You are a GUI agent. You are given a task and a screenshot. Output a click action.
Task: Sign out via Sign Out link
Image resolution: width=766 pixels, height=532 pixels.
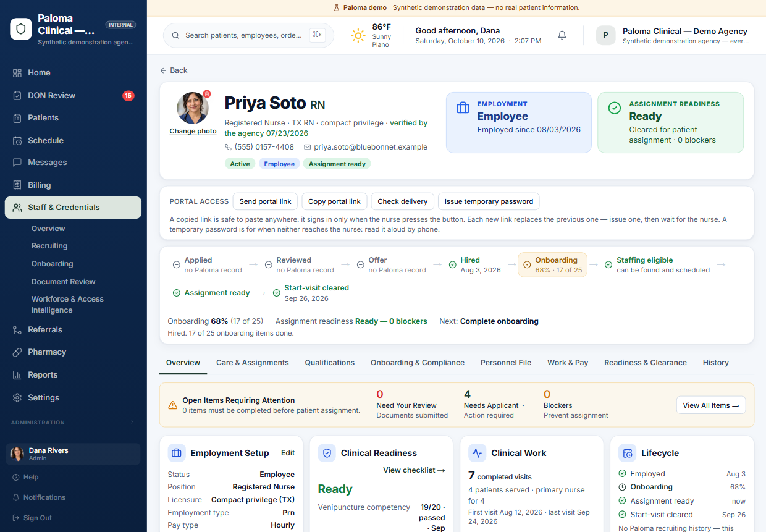point(38,518)
